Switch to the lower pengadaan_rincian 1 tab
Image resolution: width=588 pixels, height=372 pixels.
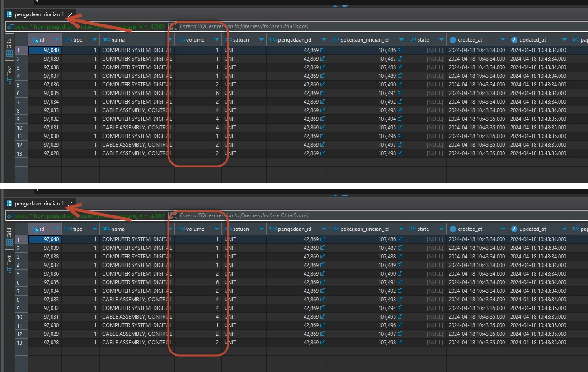(39, 204)
